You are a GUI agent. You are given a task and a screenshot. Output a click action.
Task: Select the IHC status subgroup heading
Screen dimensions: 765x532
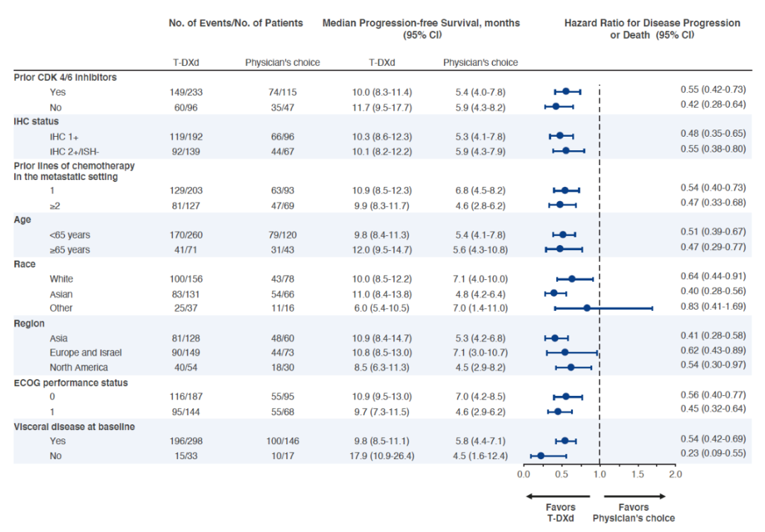pos(36,121)
